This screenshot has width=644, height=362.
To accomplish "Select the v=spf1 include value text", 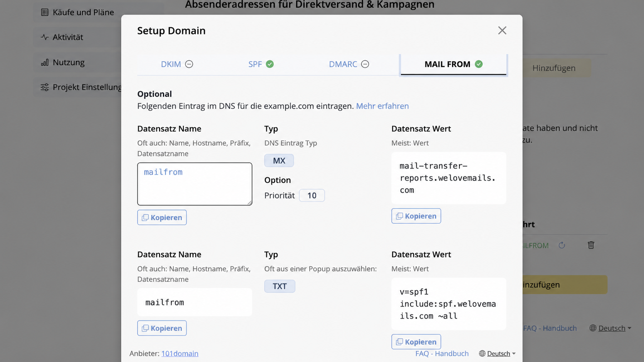I will tap(448, 304).
